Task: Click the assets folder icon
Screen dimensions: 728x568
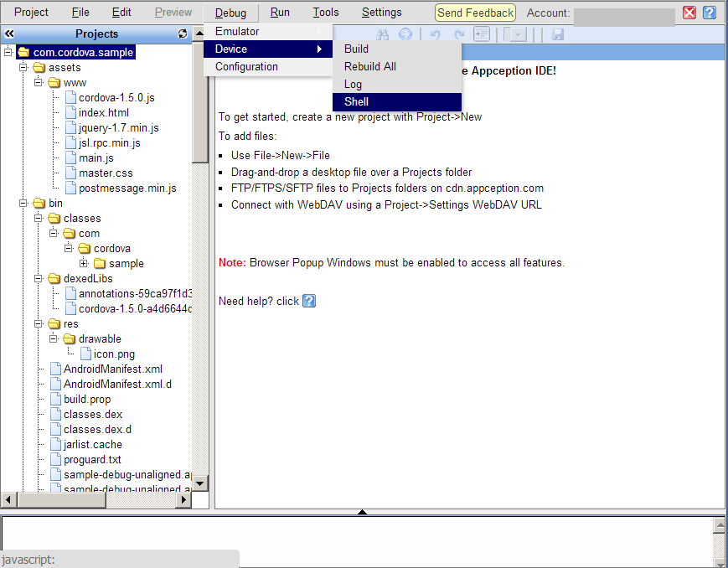Action: (x=39, y=68)
